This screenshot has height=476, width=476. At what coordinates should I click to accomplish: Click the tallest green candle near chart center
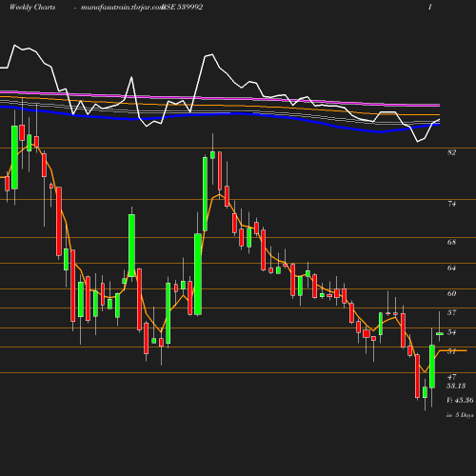point(198,274)
